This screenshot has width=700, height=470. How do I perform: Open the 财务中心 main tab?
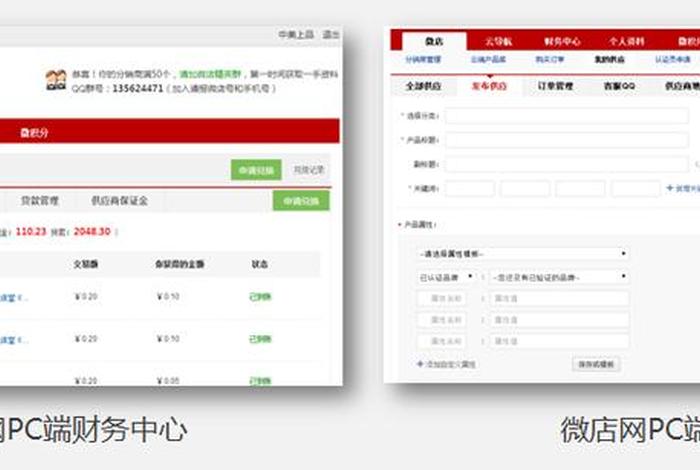click(x=562, y=42)
